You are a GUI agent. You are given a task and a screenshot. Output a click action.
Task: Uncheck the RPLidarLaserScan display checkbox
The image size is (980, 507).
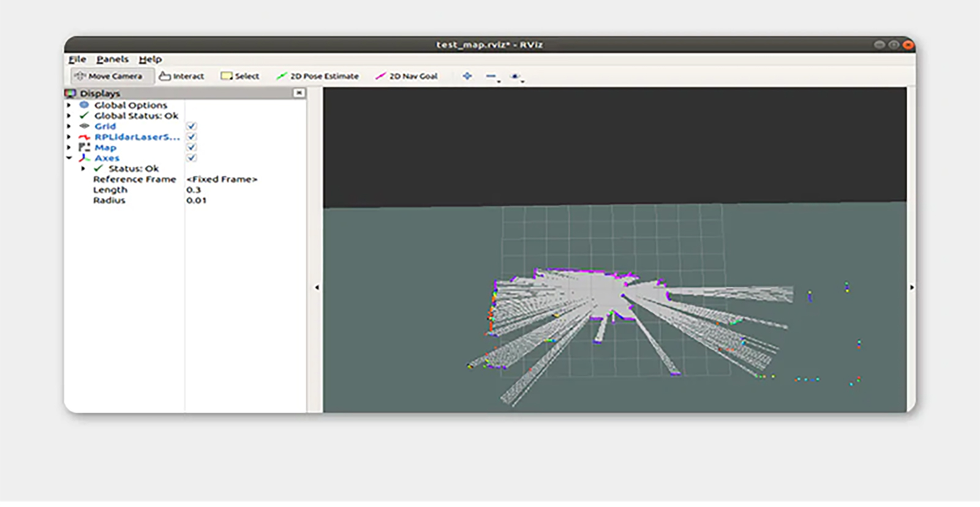[192, 137]
